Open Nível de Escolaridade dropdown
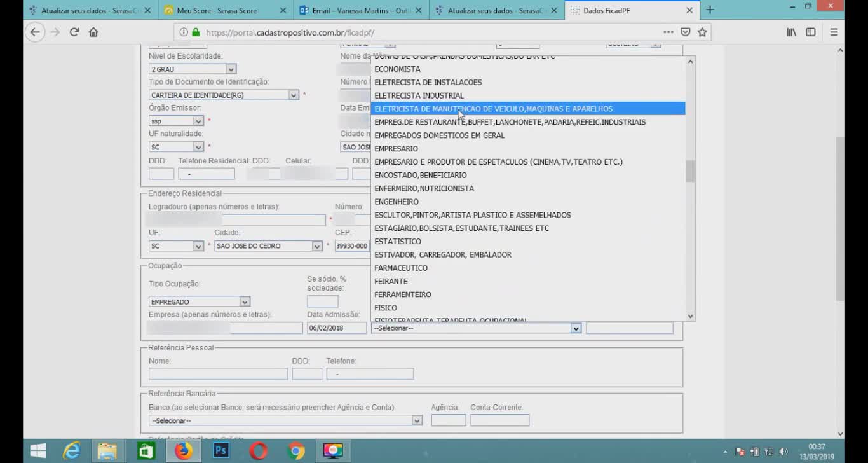This screenshot has height=463, width=868. [x=193, y=69]
